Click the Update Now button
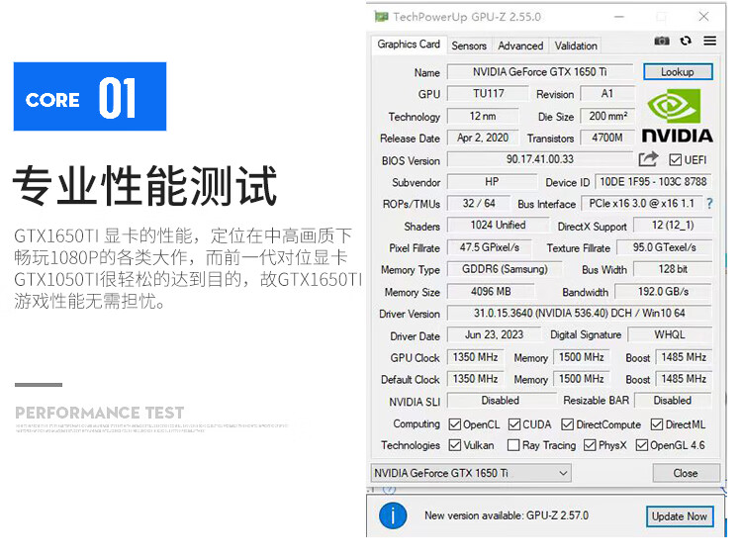 [x=679, y=516]
